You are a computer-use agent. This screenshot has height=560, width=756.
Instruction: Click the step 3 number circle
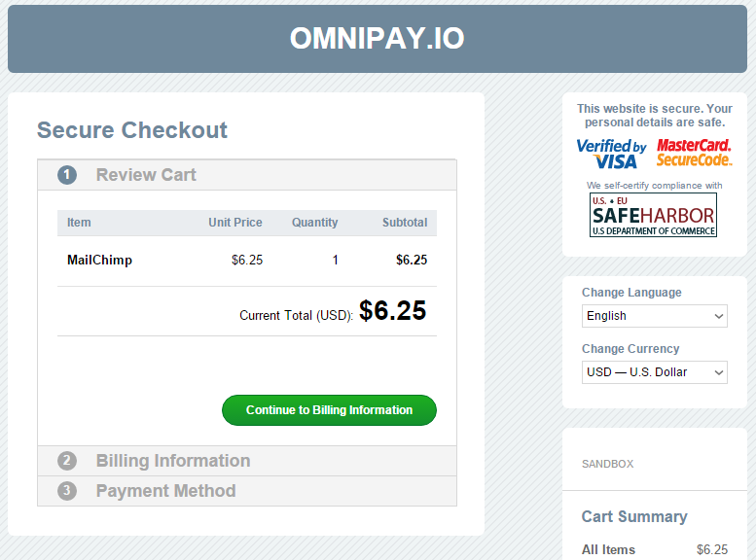point(67,491)
